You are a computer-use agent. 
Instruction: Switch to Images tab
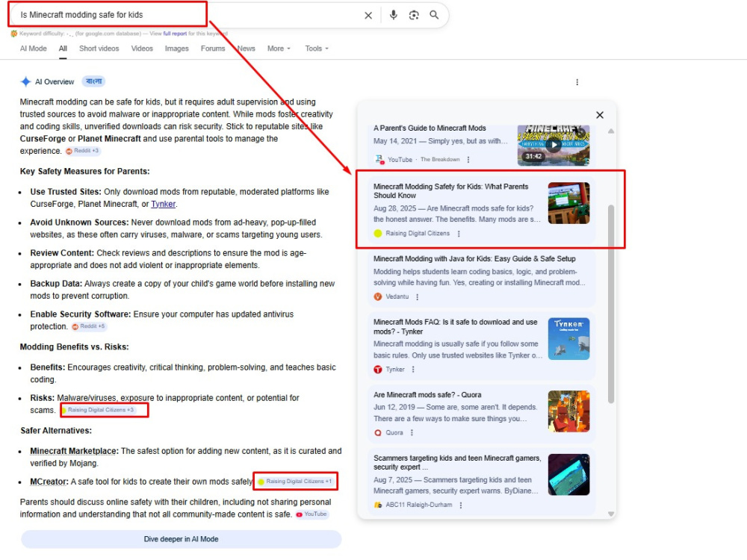(177, 49)
